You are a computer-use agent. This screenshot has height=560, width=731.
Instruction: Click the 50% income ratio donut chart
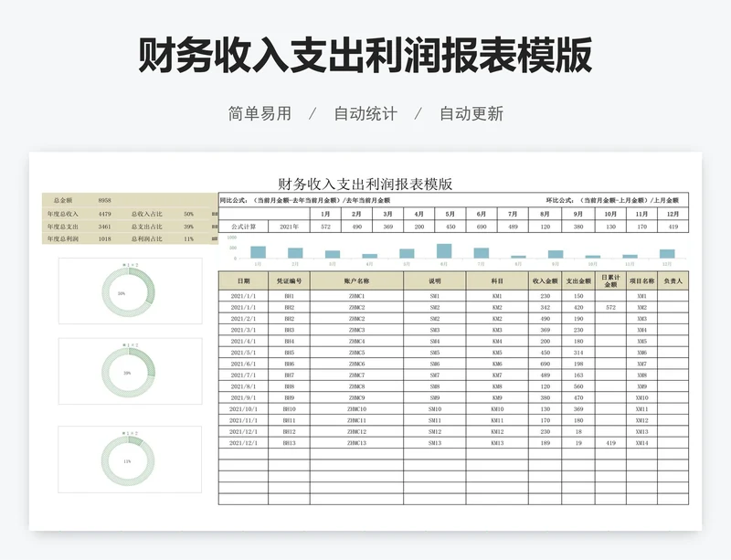point(128,294)
